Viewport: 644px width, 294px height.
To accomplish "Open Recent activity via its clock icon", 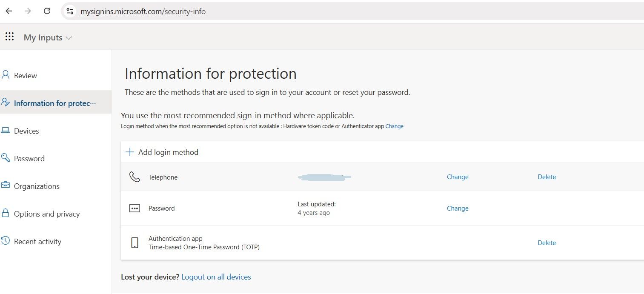I will (5, 241).
